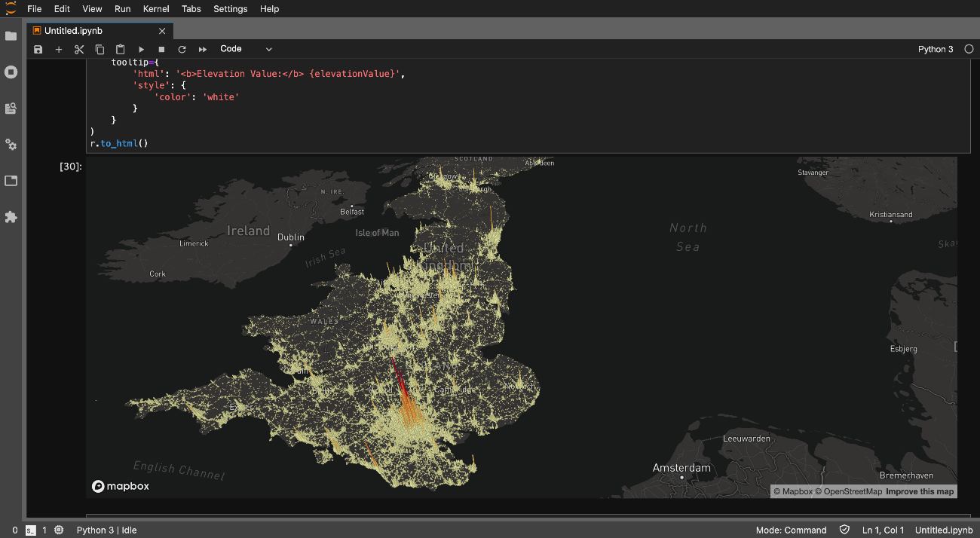
Task: Open the file browser sidebar
Action: [x=11, y=36]
